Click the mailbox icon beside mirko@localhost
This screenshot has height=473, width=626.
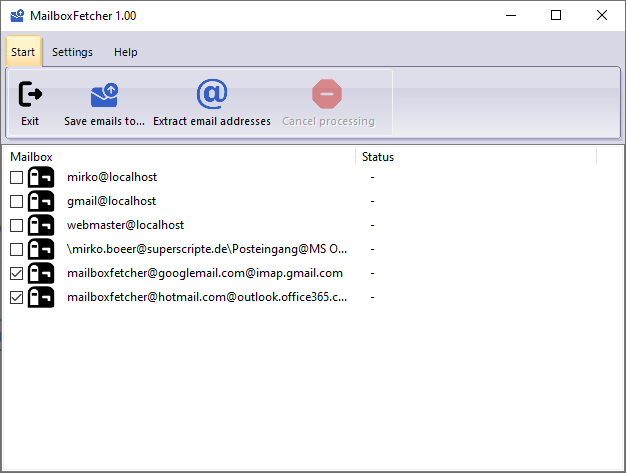[41, 177]
